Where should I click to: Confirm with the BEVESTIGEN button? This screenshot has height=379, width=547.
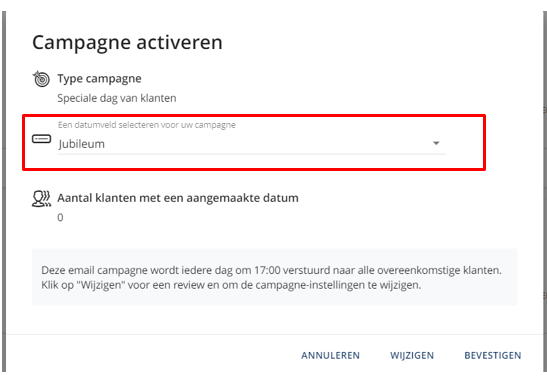tap(493, 355)
